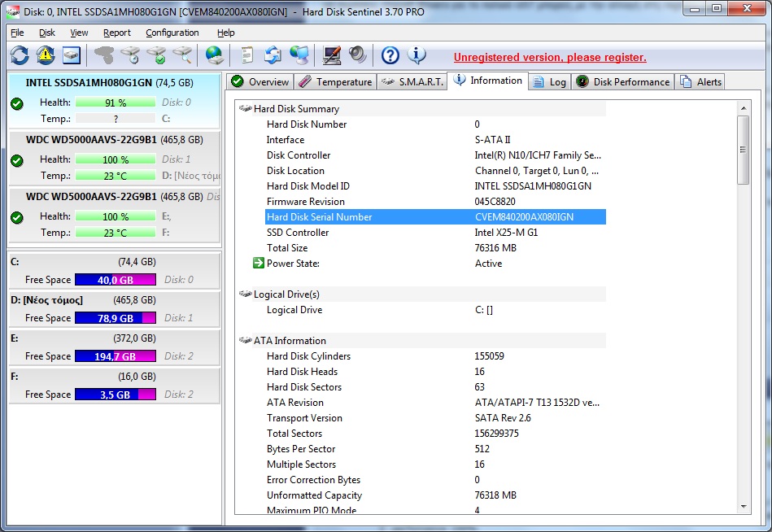Select the Hard Disk Serial Number row
This screenshot has width=772, height=532.
coord(435,216)
